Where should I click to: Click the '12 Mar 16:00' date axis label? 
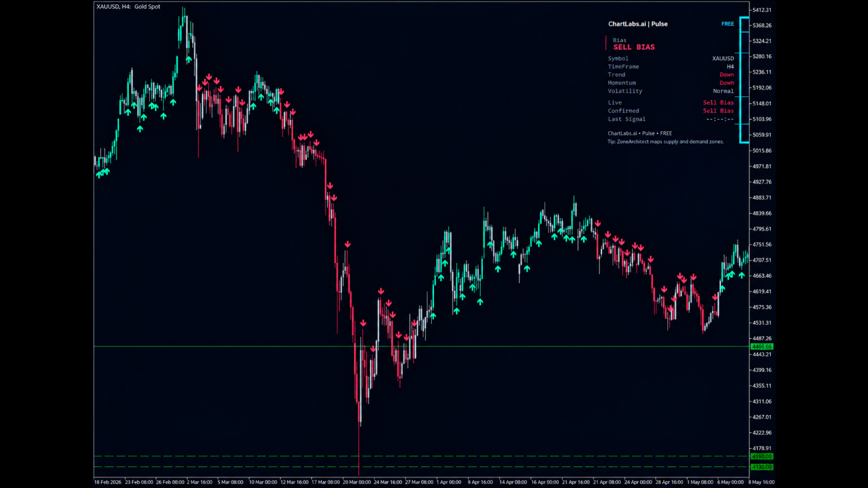tap(294, 482)
